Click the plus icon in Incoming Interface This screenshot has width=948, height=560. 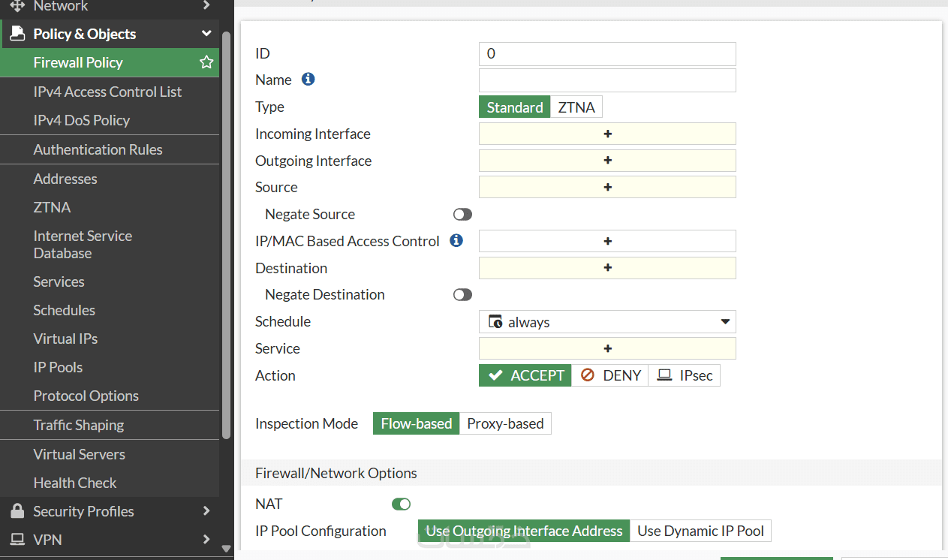pyautogui.click(x=607, y=134)
